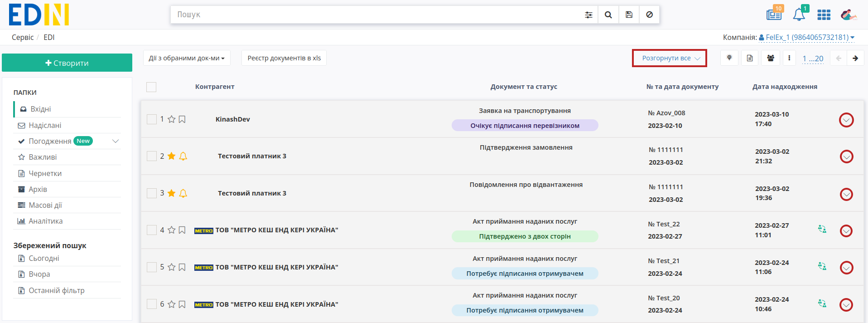
Task: Check the box for row 3
Action: (152, 193)
